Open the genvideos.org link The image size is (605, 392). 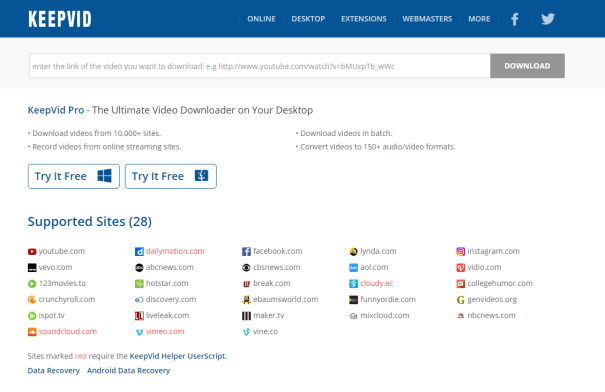[492, 299]
